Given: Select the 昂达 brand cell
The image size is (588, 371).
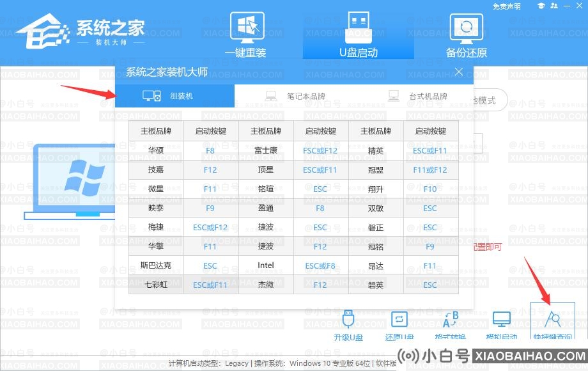Looking at the screenshot, I should (376, 265).
